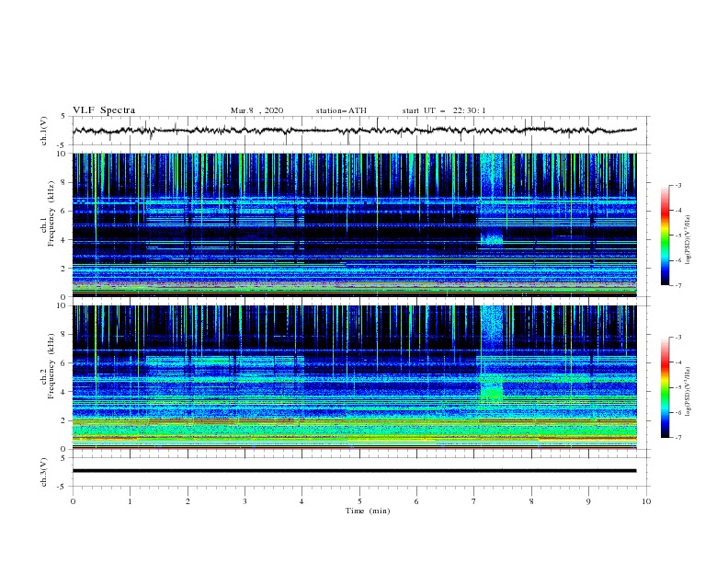Click the broadband burst near minute 7 in ch.1 spectrogram

pyautogui.click(x=492, y=200)
